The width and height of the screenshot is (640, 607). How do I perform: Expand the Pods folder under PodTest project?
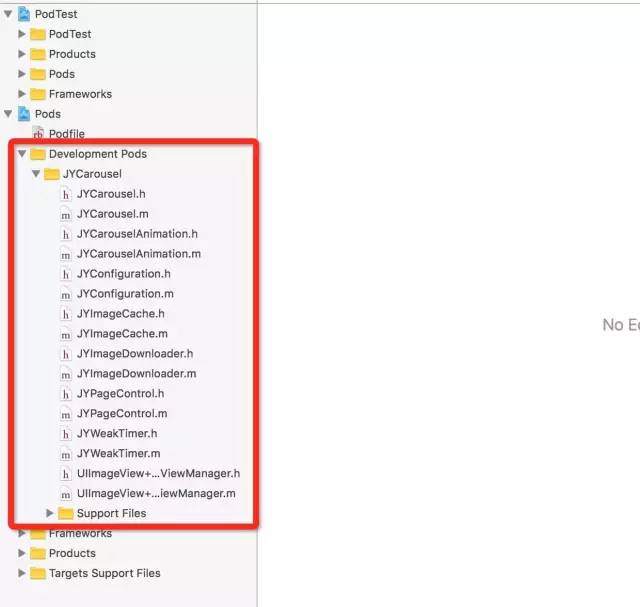click(22, 74)
